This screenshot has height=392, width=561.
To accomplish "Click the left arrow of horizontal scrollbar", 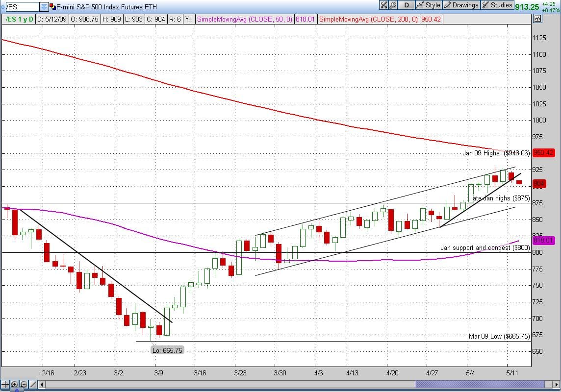I will (41, 385).
